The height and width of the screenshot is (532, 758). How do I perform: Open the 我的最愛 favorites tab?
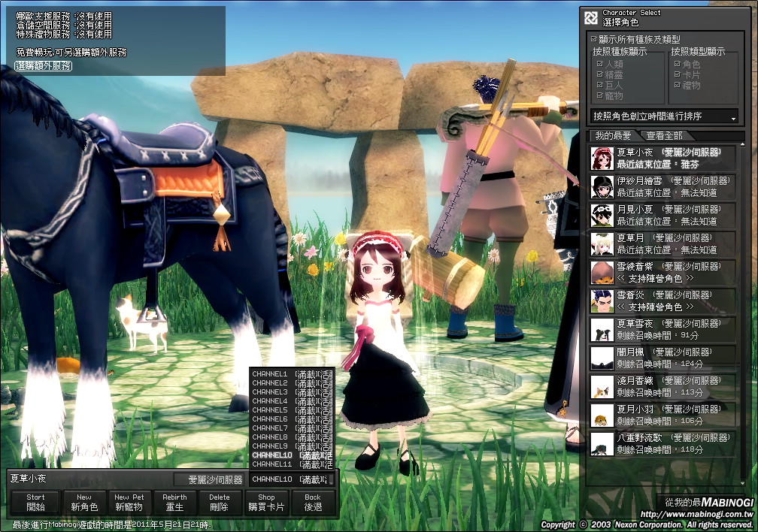point(613,136)
